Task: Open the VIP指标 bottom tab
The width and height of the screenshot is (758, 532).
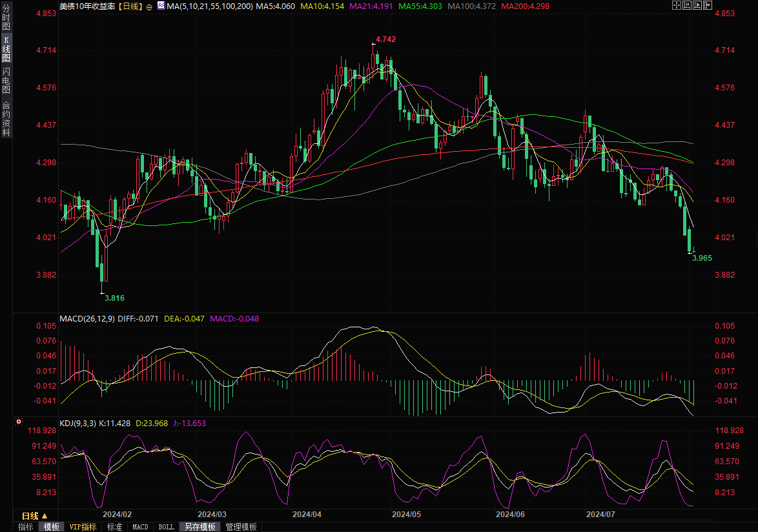Action: [x=83, y=527]
